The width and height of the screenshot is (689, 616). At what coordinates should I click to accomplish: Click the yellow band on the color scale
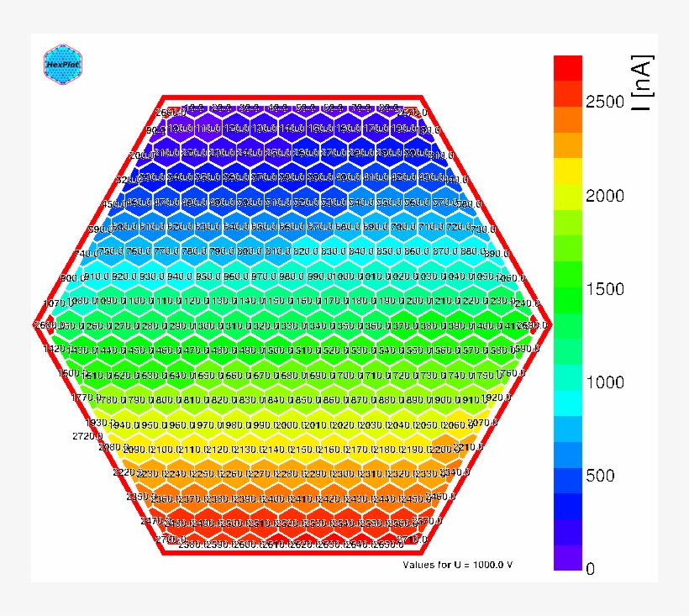(568, 171)
